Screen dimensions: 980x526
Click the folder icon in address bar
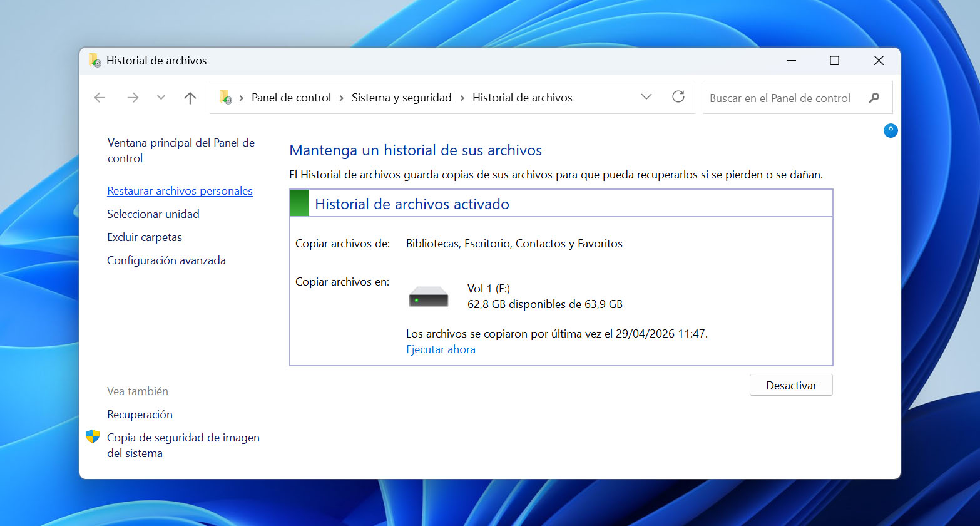click(x=226, y=97)
